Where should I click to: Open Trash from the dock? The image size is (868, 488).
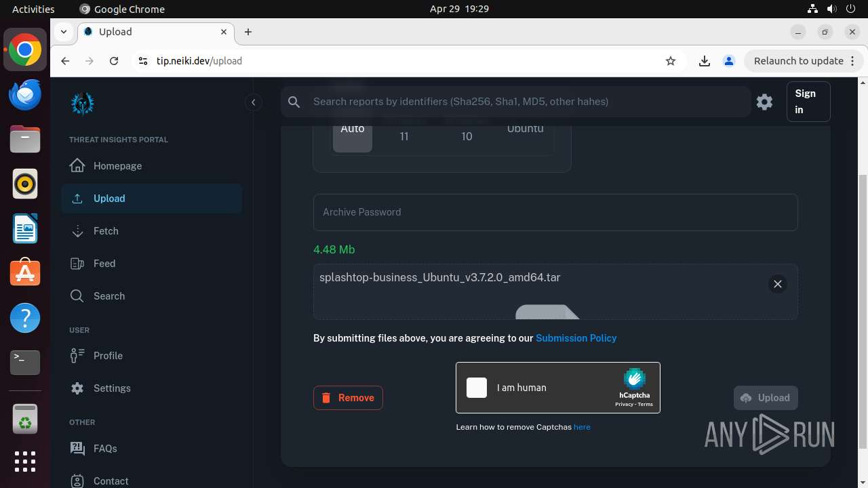click(25, 418)
